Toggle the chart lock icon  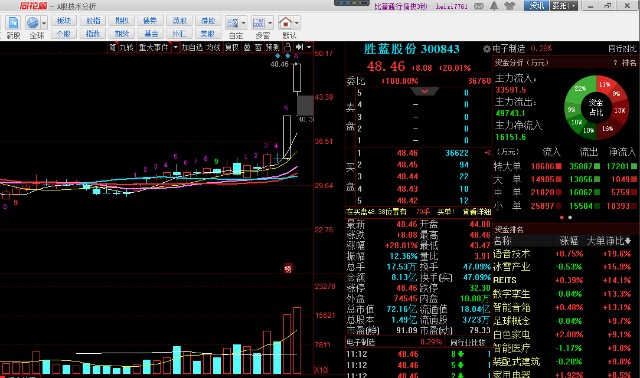tap(287, 47)
